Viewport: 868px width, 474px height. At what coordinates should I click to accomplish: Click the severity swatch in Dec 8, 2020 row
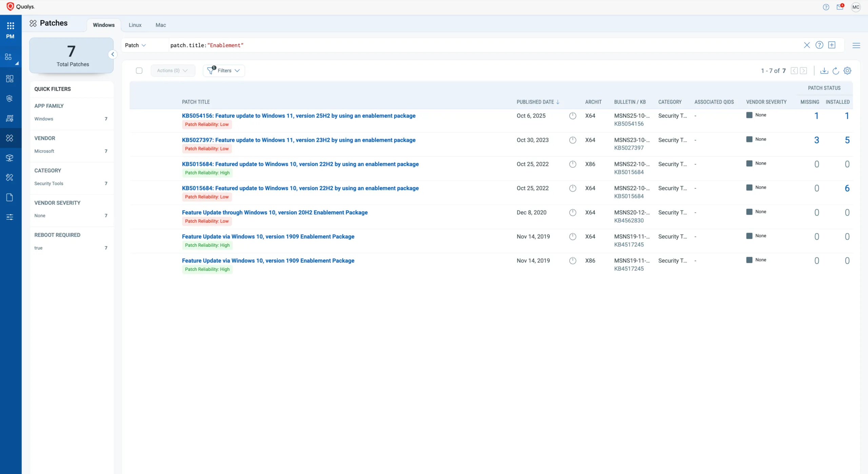749,212
